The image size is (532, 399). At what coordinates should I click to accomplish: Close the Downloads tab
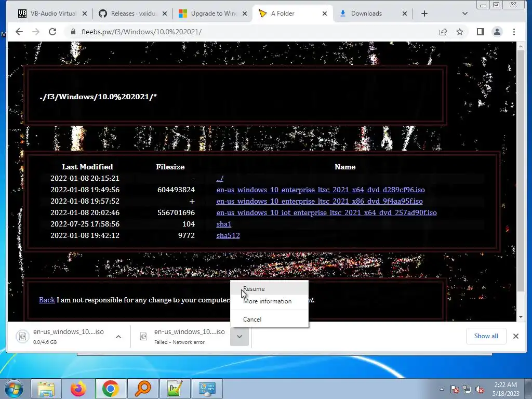[404, 14]
